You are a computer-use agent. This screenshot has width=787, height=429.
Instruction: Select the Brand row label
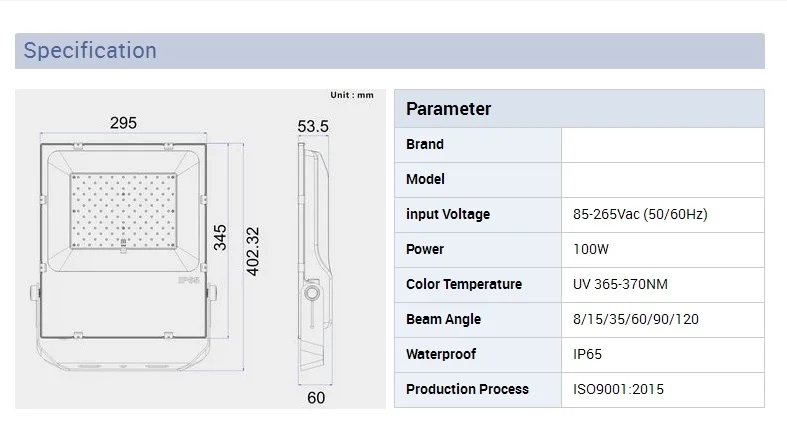click(x=425, y=145)
